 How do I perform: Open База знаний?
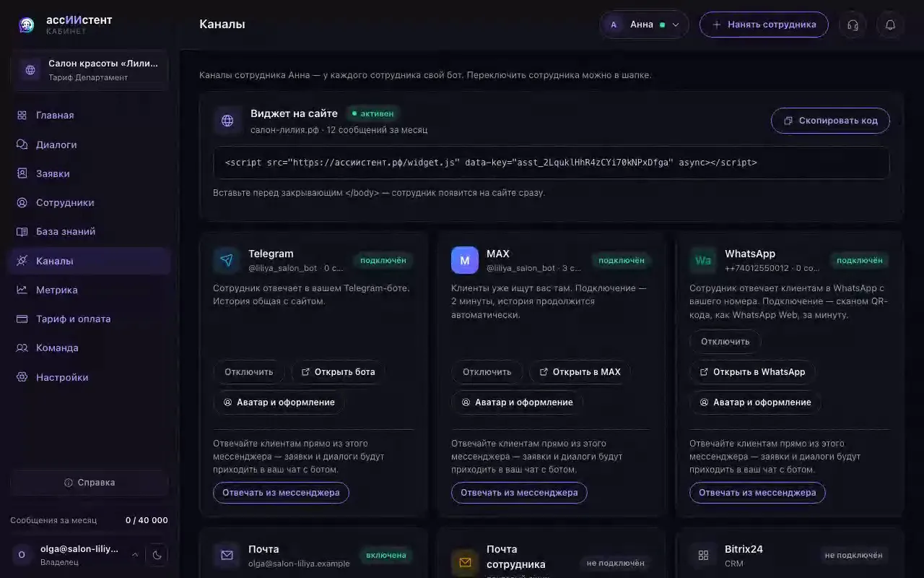pos(90,232)
